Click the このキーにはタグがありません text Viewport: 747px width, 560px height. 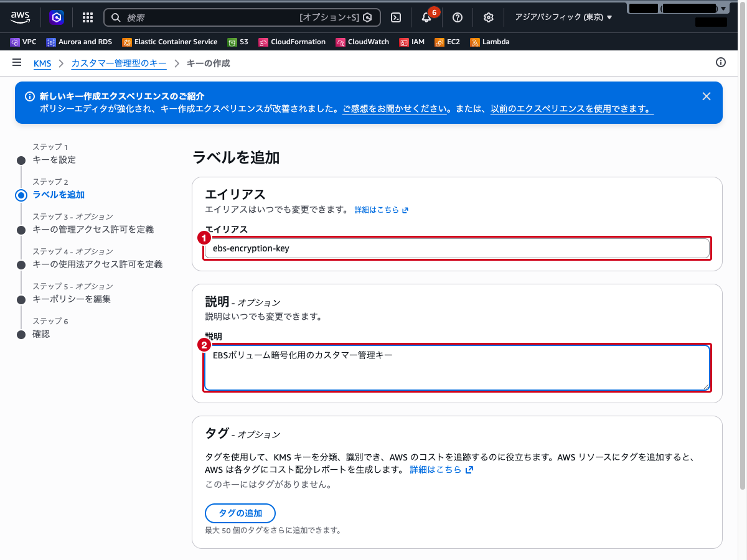point(268,483)
